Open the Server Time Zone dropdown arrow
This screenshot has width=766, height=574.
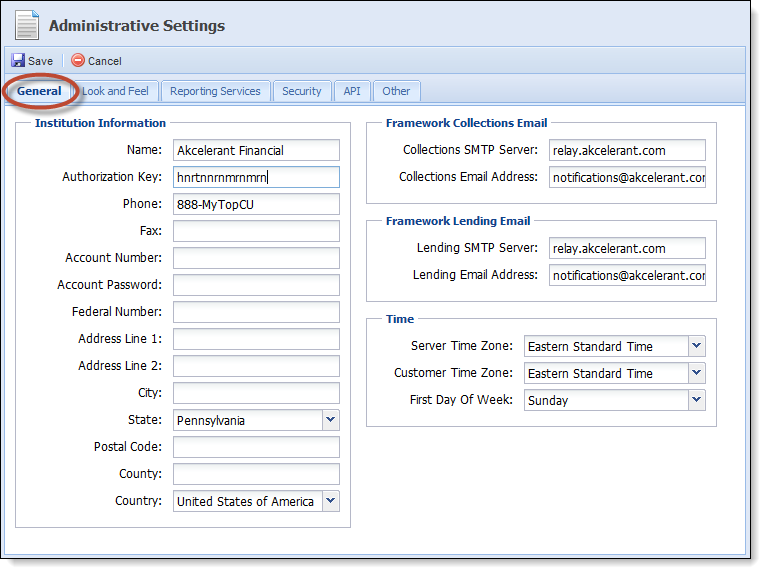point(697,346)
